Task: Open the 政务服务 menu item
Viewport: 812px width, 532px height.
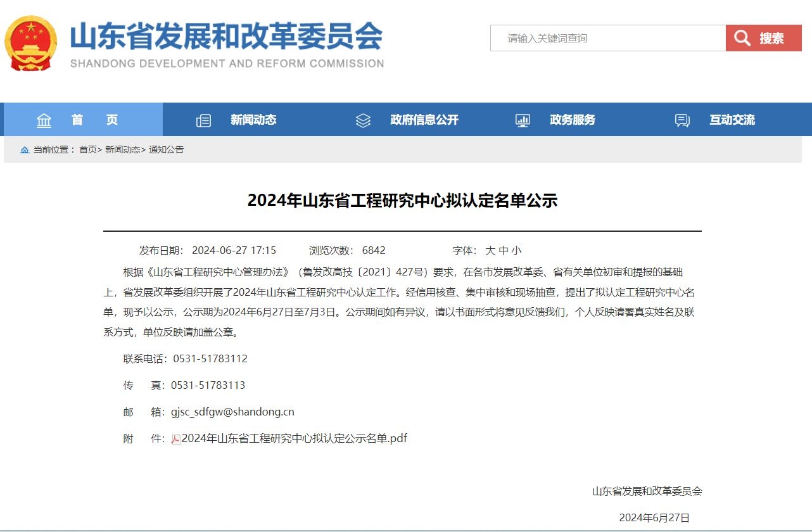Action: pyautogui.click(x=573, y=119)
